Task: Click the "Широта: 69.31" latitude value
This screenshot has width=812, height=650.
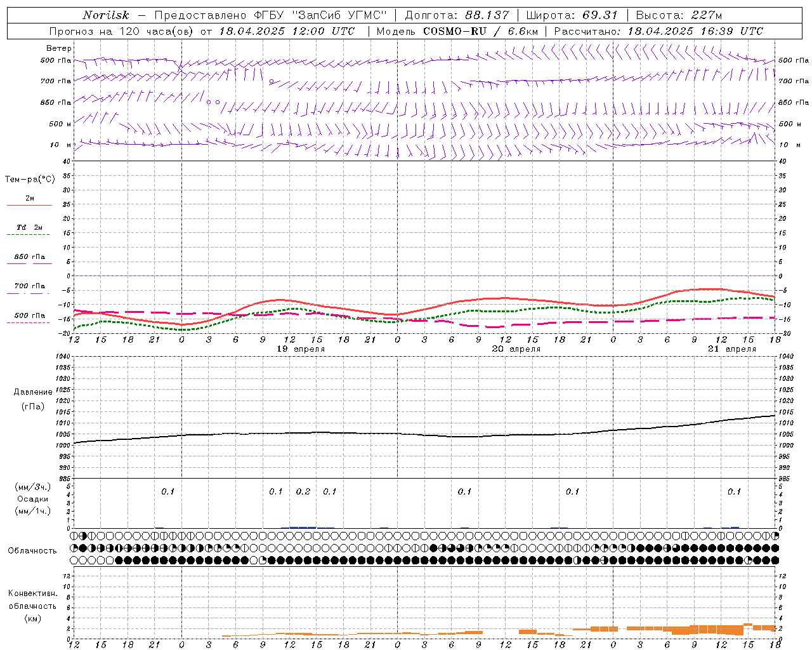Action: point(573,15)
